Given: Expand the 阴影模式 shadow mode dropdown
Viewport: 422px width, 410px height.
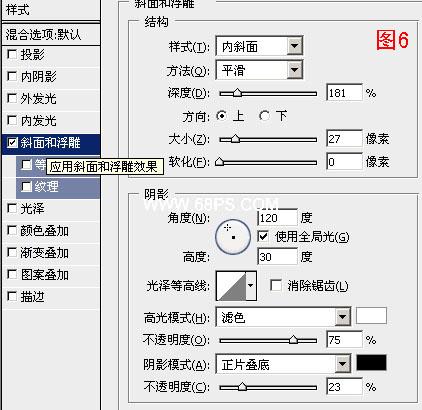Looking at the screenshot, I should click(x=283, y=364).
